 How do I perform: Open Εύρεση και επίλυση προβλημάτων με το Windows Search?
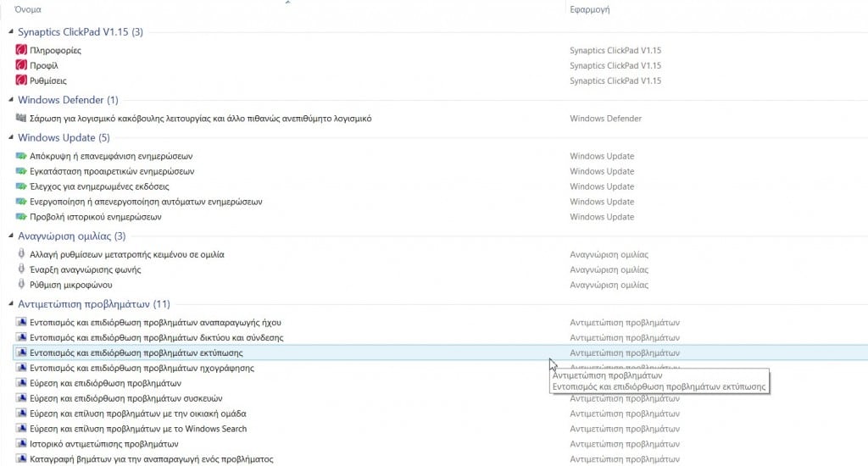tap(138, 429)
